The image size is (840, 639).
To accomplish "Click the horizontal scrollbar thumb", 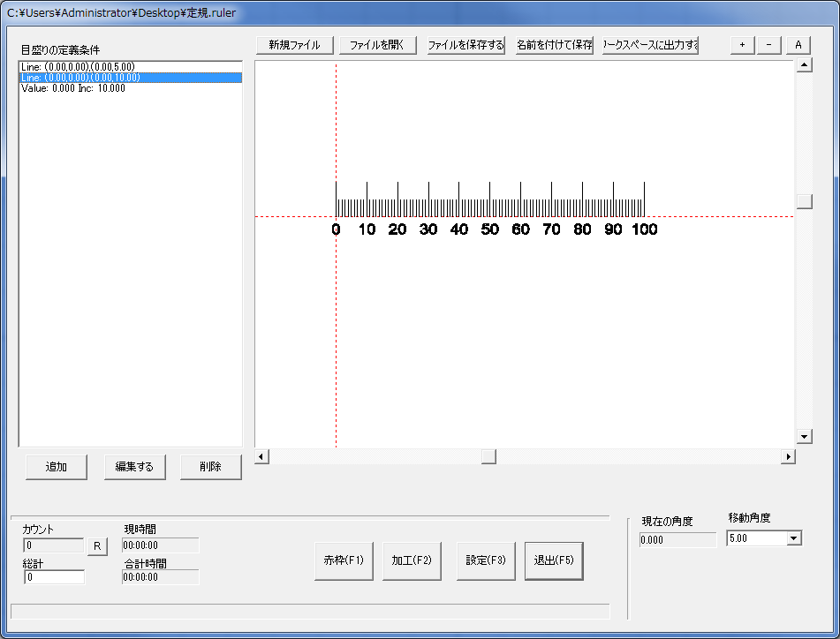I will point(488,456).
